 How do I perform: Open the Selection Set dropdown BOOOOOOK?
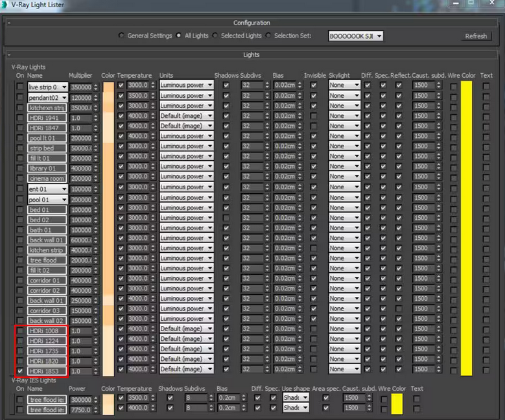click(355, 36)
